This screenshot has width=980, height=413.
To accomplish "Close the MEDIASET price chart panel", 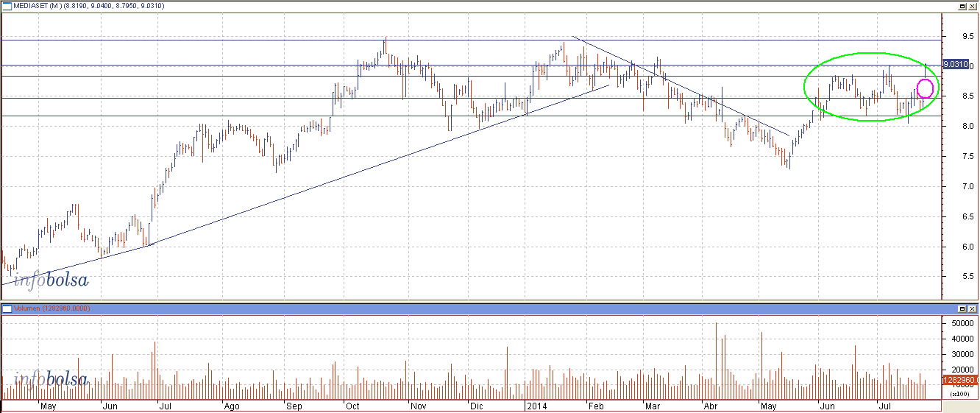I will click(x=973, y=6).
